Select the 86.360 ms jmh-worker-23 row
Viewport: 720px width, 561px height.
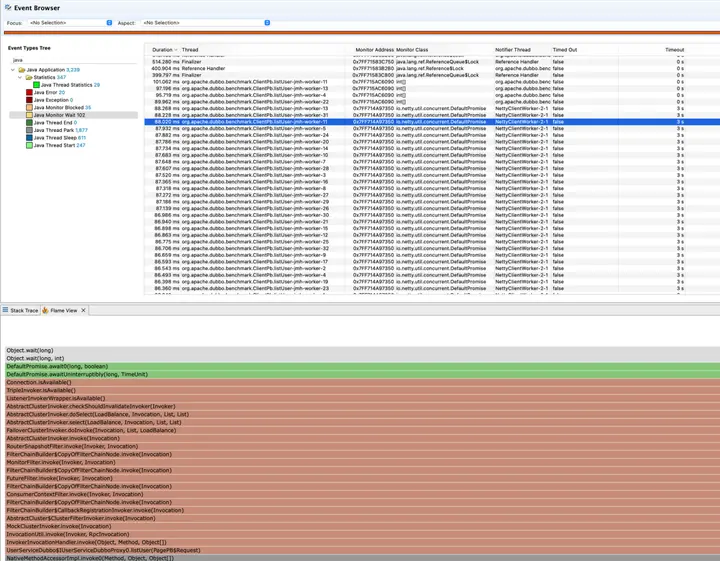pyautogui.click(x=432, y=288)
